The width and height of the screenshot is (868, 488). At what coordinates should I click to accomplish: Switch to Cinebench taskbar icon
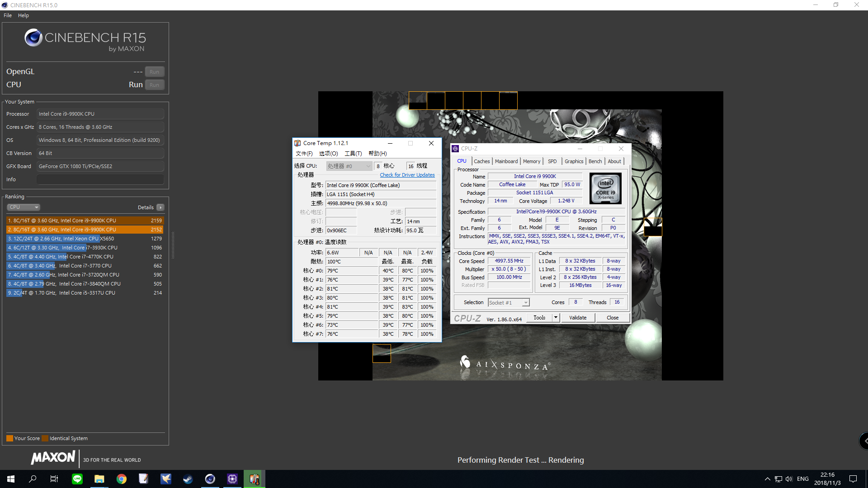click(x=210, y=479)
